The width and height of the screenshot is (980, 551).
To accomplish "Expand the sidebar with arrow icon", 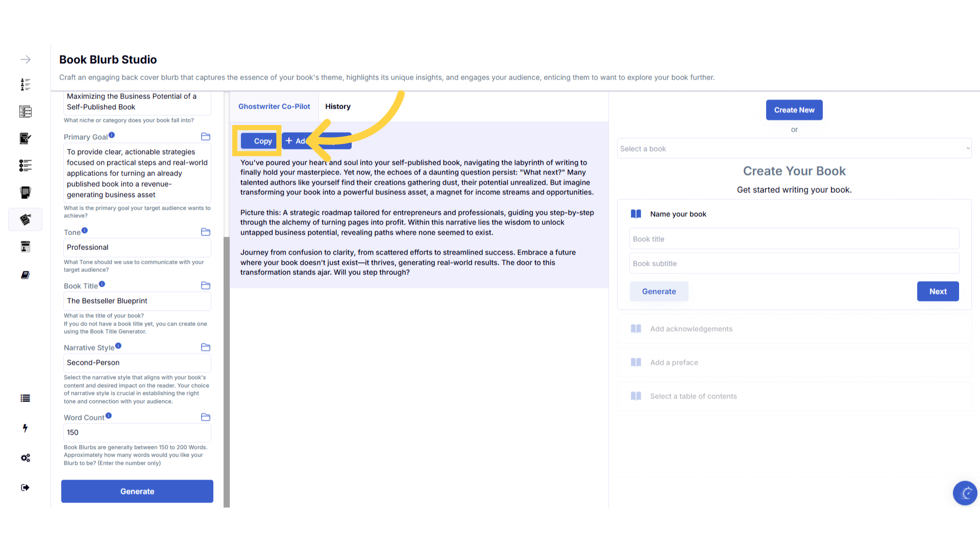I will (x=25, y=60).
